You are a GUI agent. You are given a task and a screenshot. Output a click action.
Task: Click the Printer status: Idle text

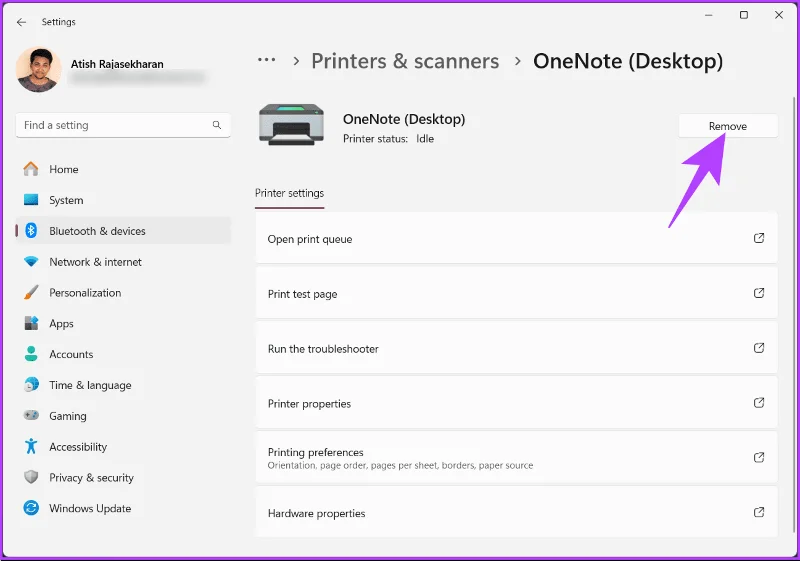(x=388, y=139)
